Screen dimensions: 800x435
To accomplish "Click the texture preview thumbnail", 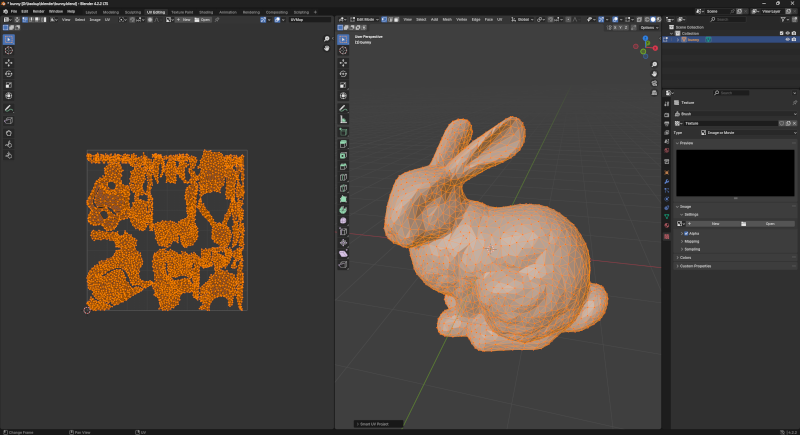I will coord(735,173).
